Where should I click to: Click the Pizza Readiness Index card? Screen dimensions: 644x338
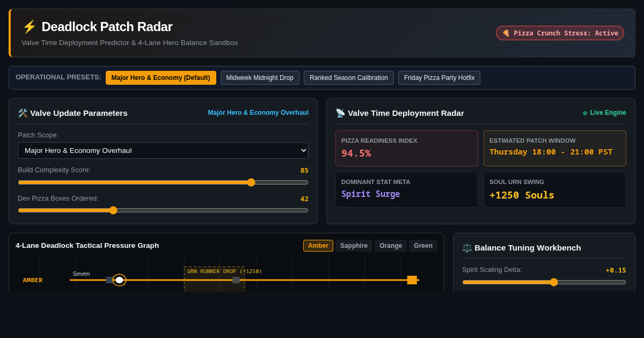(x=407, y=148)
